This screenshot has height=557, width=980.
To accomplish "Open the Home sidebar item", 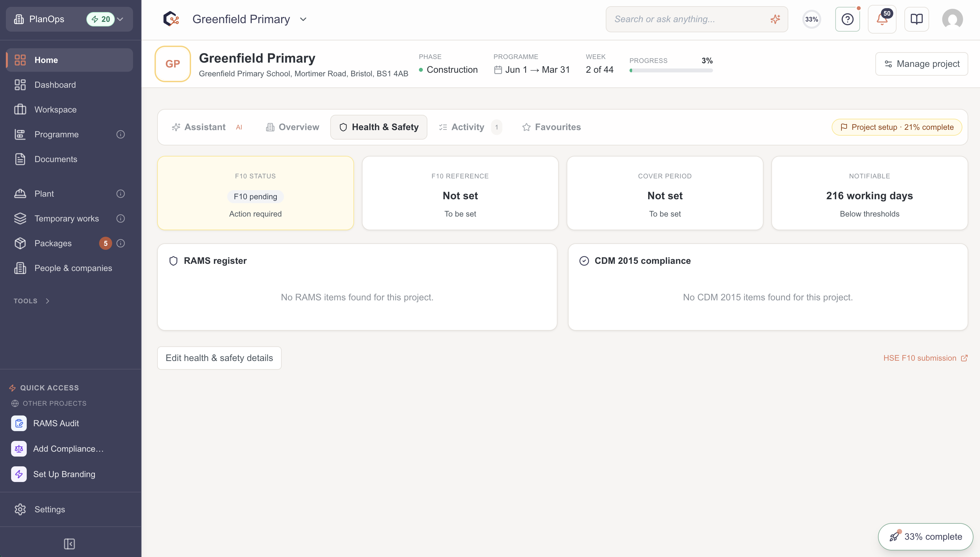I will [x=69, y=60].
